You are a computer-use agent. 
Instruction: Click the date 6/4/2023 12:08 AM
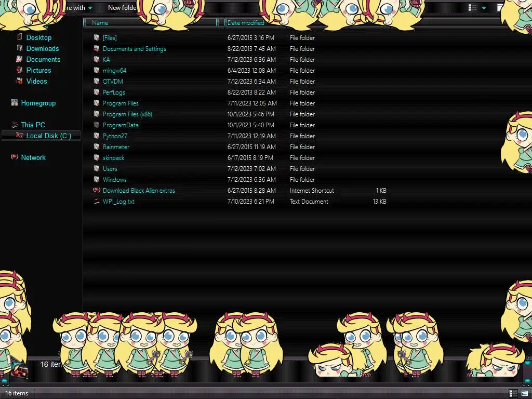251,70
